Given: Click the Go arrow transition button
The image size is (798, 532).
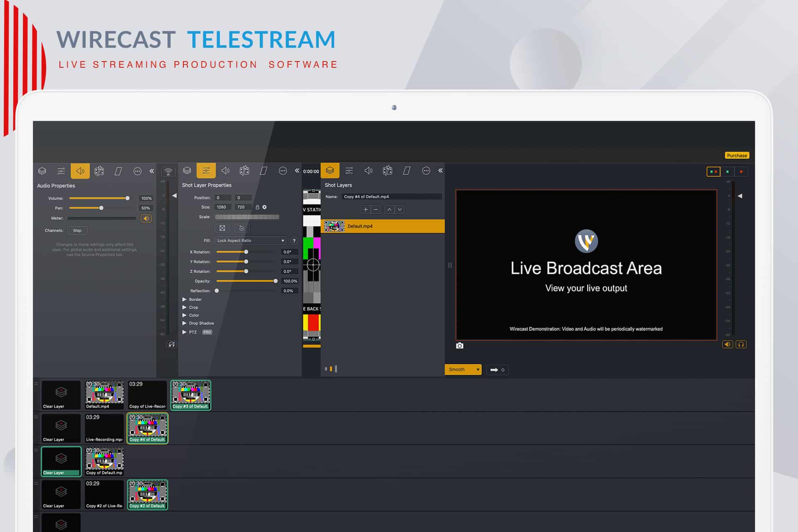Looking at the screenshot, I should click(497, 369).
